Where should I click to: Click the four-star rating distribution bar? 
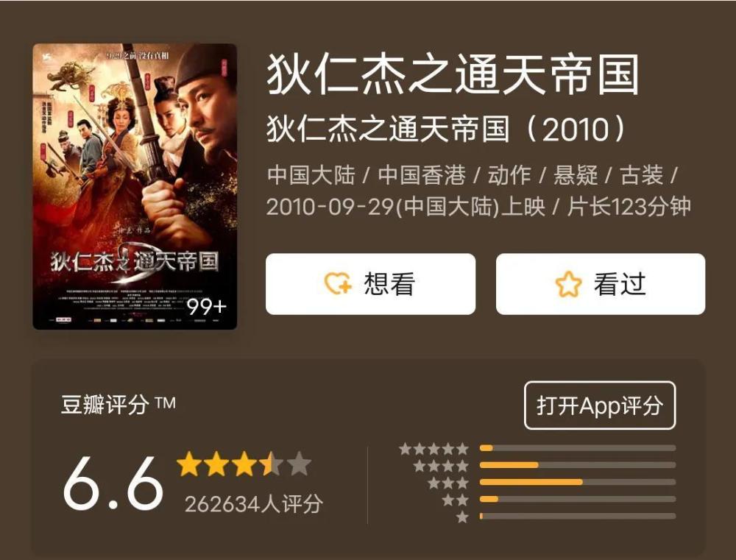577,465
